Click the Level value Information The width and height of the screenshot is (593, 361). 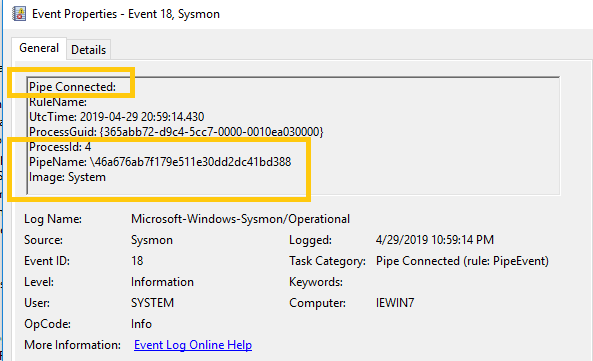point(162,282)
